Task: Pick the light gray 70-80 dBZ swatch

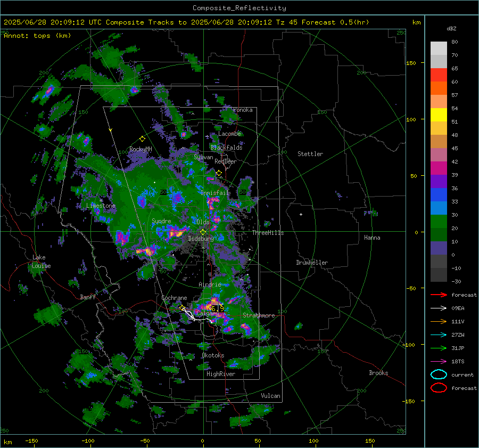Action: pyautogui.click(x=439, y=48)
